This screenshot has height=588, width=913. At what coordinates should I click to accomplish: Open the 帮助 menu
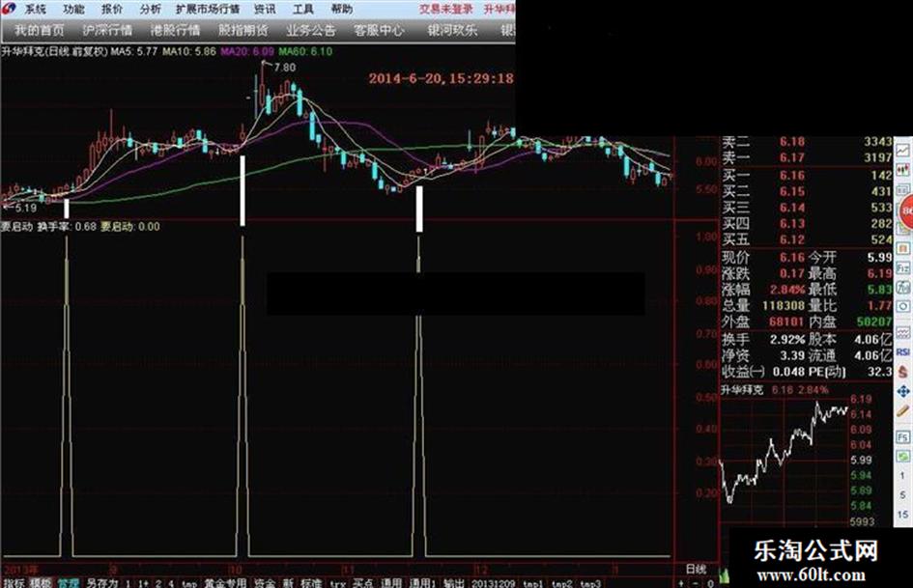pyautogui.click(x=342, y=9)
